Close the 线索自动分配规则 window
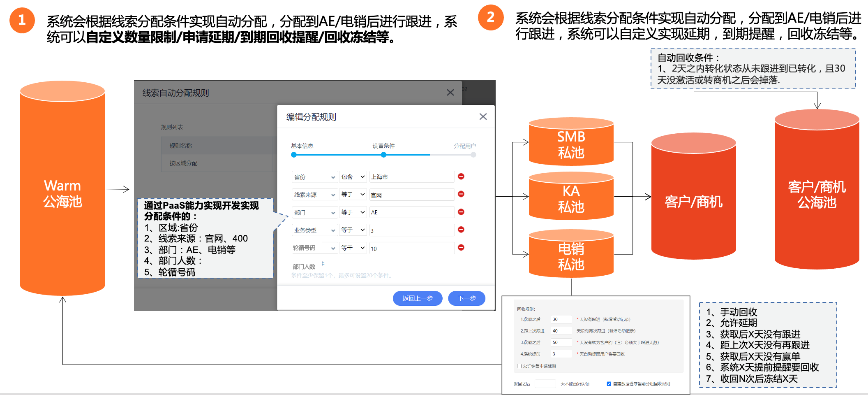 [450, 93]
